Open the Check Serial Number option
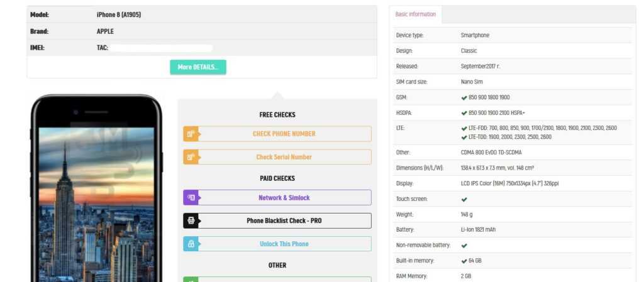Image resolution: width=644 pixels, height=282 pixels. [x=284, y=157]
